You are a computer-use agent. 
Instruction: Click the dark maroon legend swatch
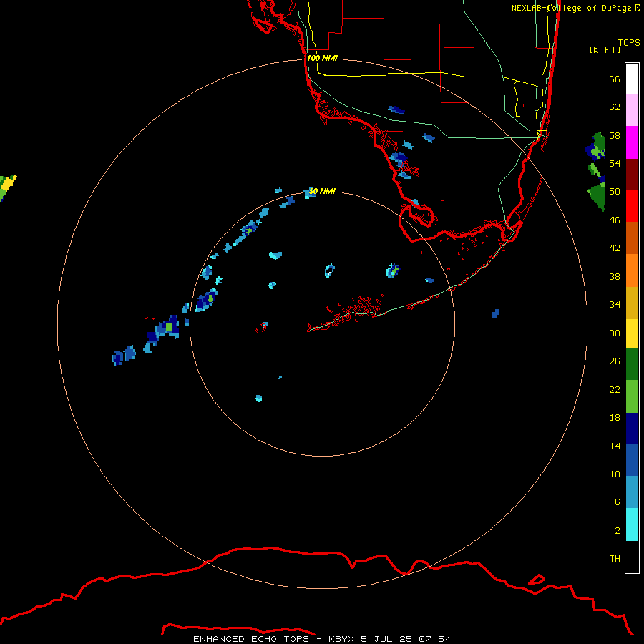(632, 174)
